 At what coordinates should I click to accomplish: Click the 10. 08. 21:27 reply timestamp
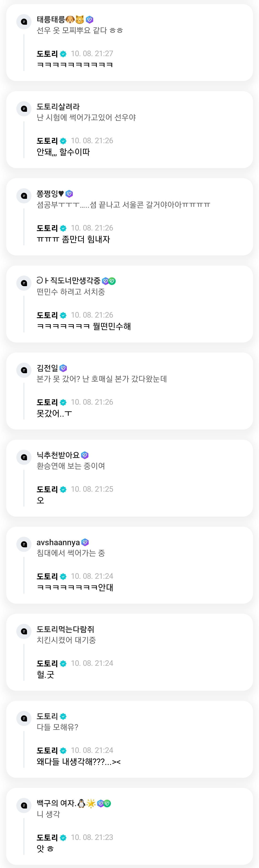pyautogui.click(x=92, y=53)
